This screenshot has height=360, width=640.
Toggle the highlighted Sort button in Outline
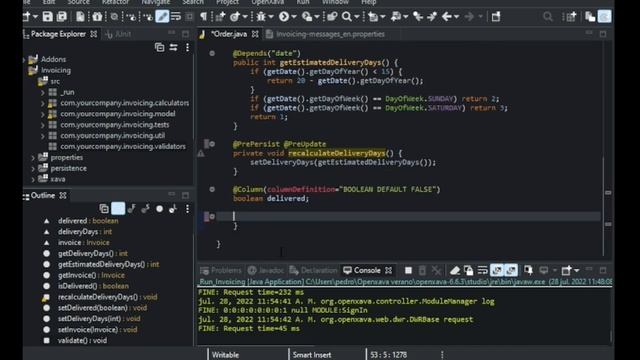(x=118, y=209)
